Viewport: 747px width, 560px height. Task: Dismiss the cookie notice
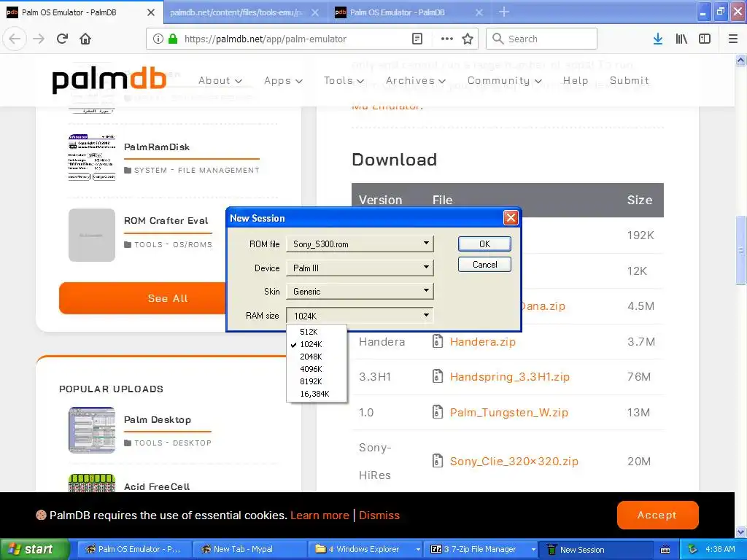tap(379, 516)
